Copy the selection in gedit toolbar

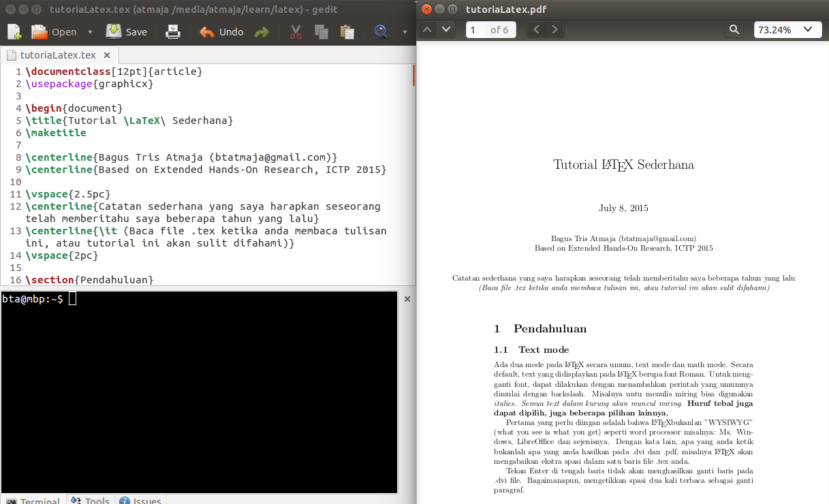click(x=322, y=31)
